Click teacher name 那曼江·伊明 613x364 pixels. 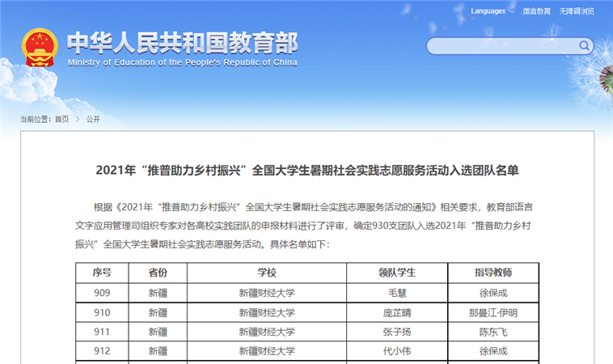pyautogui.click(x=493, y=313)
